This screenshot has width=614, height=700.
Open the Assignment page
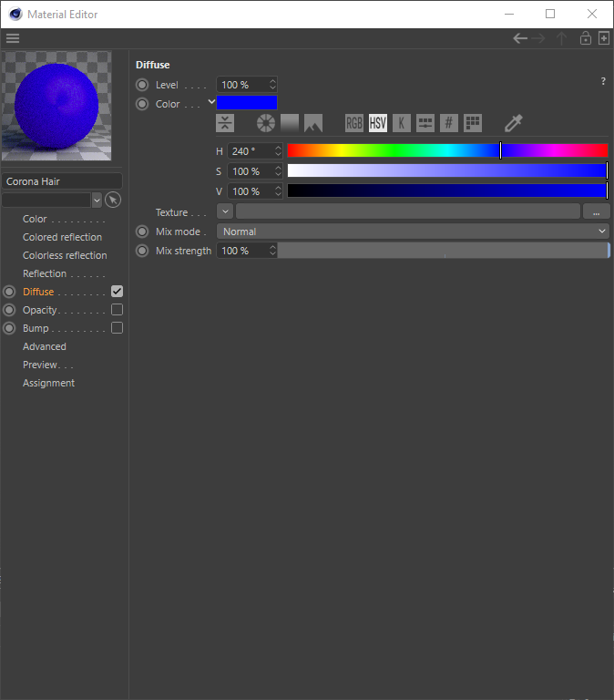pos(48,384)
